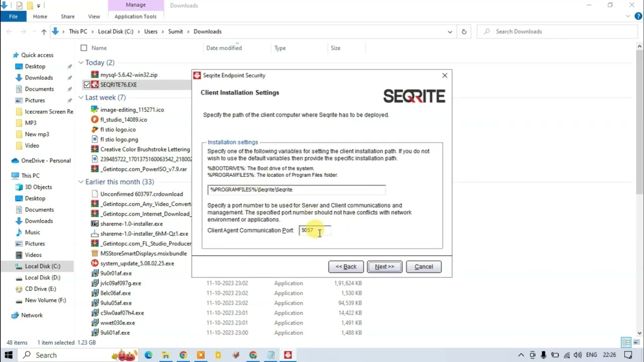Click the file list vertical scrollbar
This screenshot has width=644, height=362.
click(639, 189)
